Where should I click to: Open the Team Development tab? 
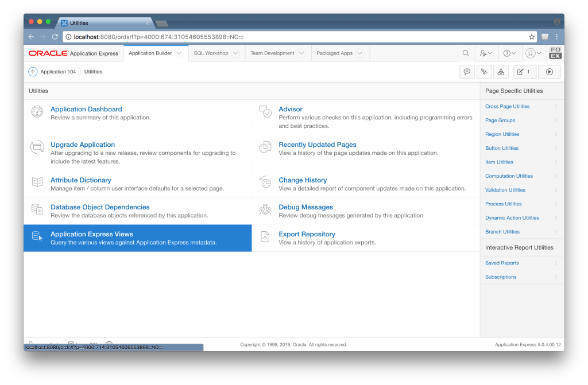[272, 53]
